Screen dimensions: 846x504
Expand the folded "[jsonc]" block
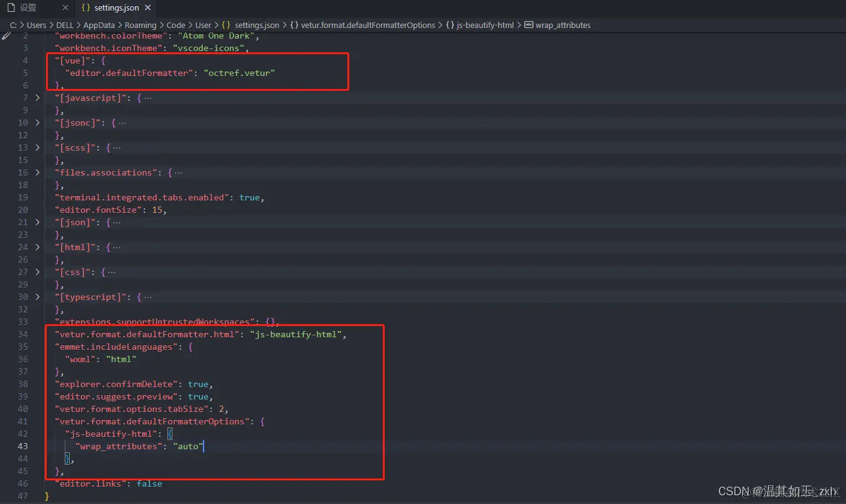[37, 123]
